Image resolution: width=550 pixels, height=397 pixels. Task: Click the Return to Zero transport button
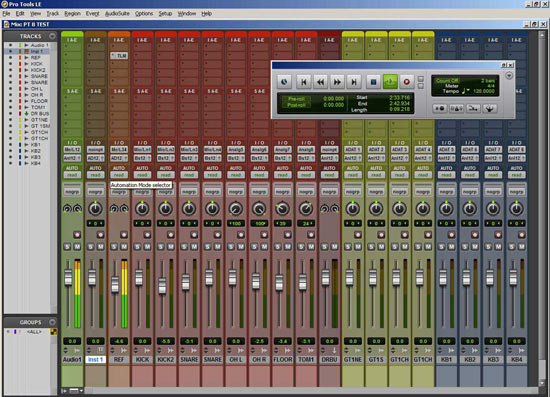click(x=304, y=82)
